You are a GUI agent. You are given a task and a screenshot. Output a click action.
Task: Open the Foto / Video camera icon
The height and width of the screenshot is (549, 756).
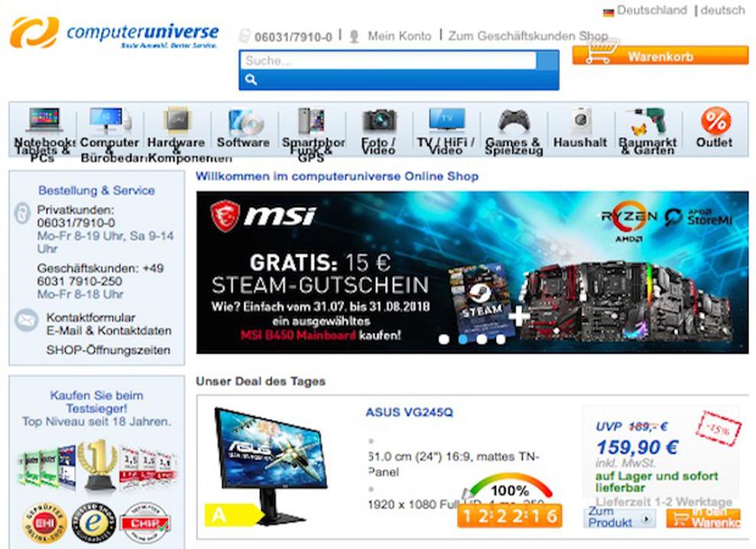379,121
